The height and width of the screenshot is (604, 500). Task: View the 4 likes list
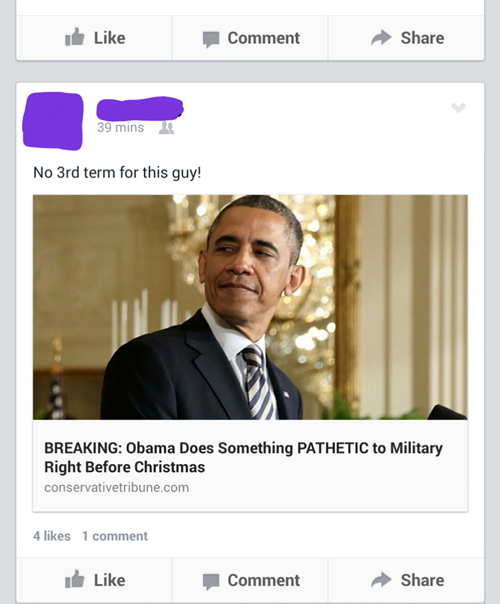[52, 536]
